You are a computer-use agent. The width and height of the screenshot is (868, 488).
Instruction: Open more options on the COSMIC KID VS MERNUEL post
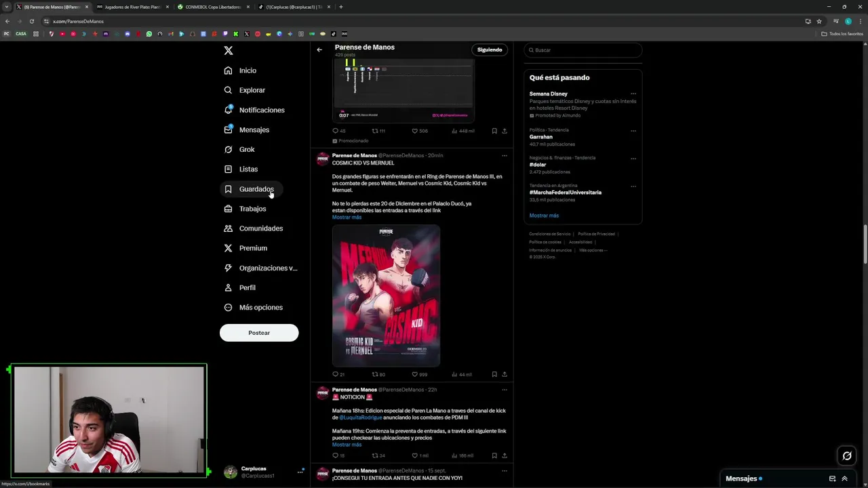pyautogui.click(x=505, y=156)
